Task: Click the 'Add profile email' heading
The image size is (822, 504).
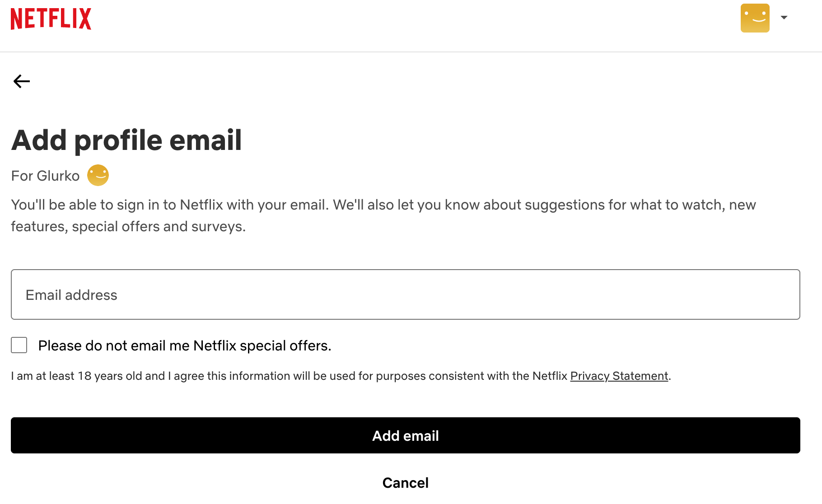Action: [x=126, y=140]
